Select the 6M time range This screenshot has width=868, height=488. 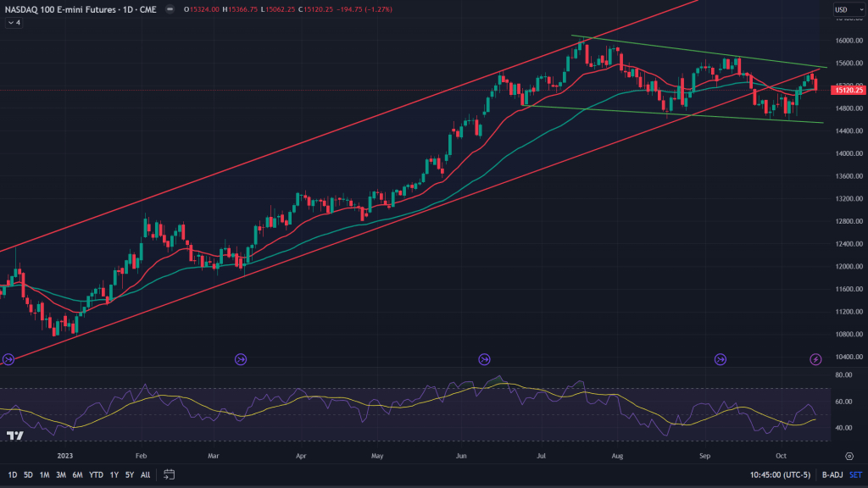click(x=77, y=474)
